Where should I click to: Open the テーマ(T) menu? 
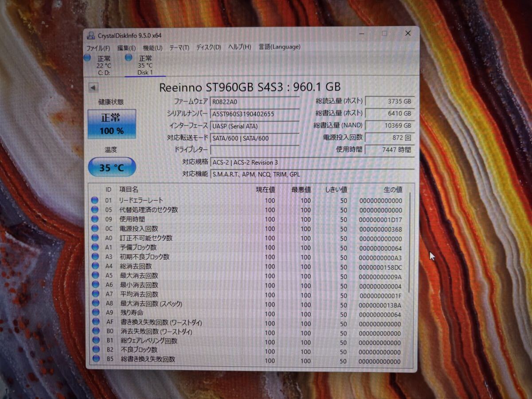coord(179,47)
